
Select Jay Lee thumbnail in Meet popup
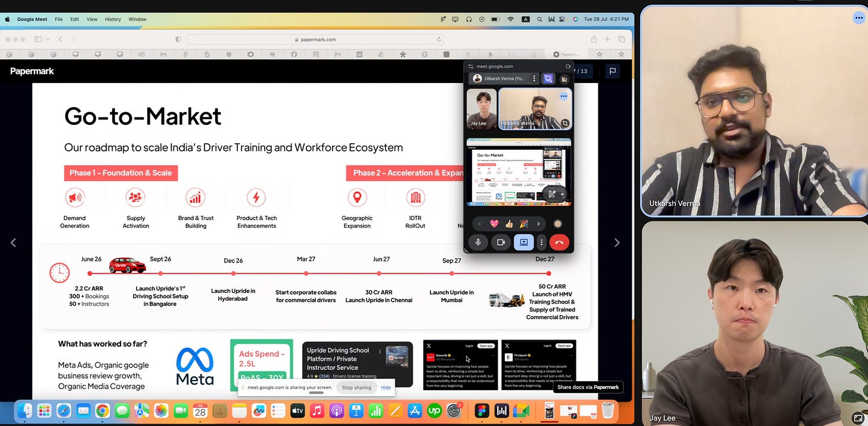pyautogui.click(x=482, y=109)
